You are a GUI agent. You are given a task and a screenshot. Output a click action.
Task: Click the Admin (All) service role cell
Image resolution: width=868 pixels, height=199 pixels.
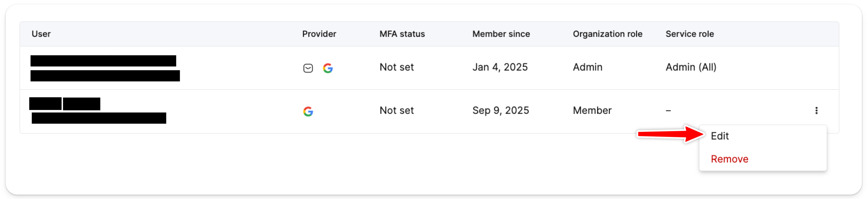691,67
